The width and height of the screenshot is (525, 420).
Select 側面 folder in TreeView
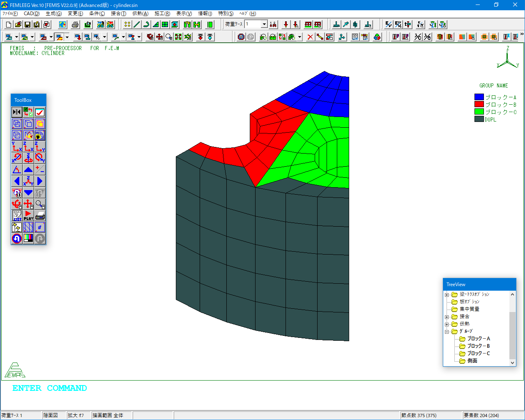472,361
